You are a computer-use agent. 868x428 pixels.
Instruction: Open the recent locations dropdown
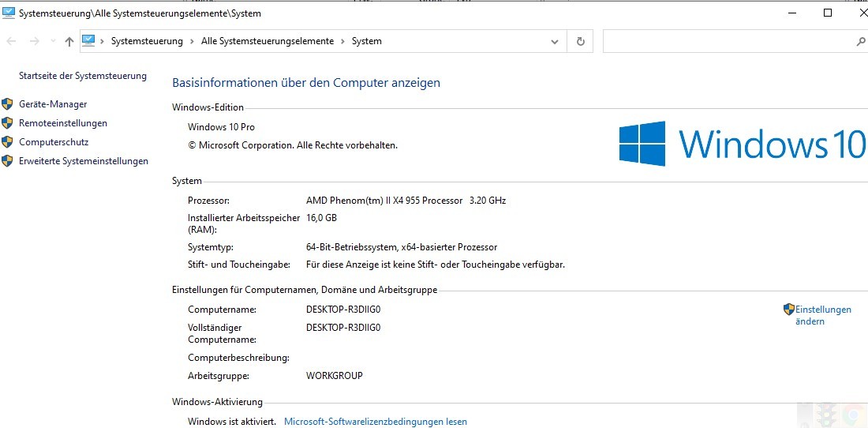click(x=53, y=41)
